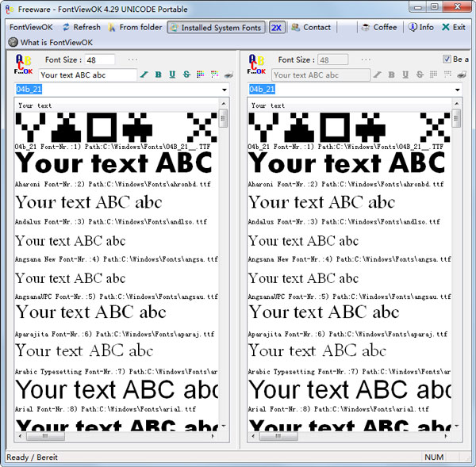The width and height of the screenshot is (476, 467).
Task: Click the right sample text input field
Action: (x=321, y=75)
